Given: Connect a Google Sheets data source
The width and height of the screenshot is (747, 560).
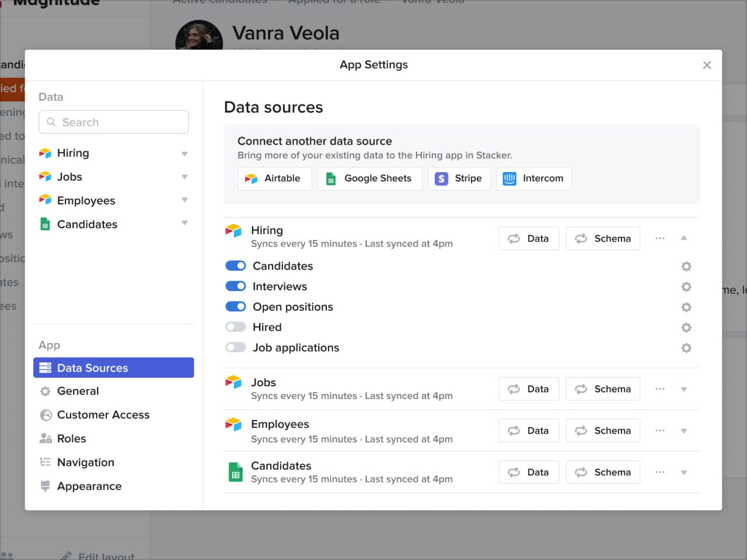Looking at the screenshot, I should (x=369, y=178).
